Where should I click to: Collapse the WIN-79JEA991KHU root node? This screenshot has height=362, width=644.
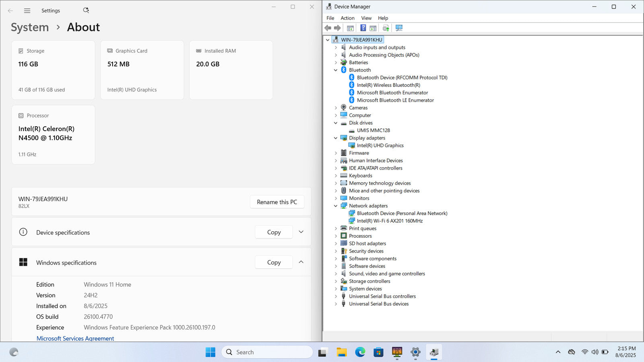coord(328,40)
